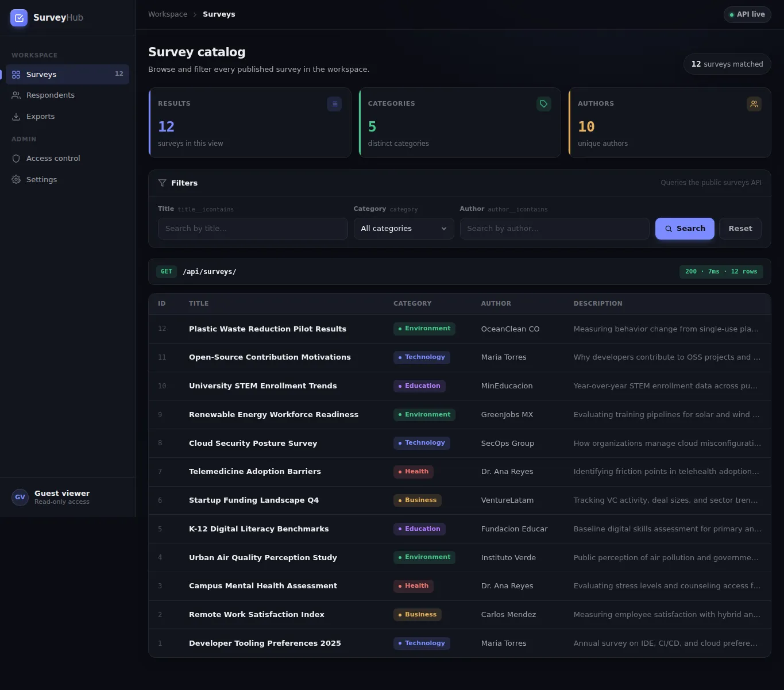Screen dimensions: 784x690
Task: Select Telemedicine Adoption Barriers title
Action: point(255,472)
